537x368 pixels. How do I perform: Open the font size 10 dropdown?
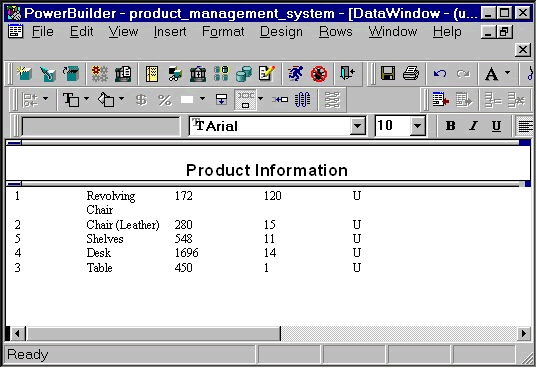(x=417, y=126)
